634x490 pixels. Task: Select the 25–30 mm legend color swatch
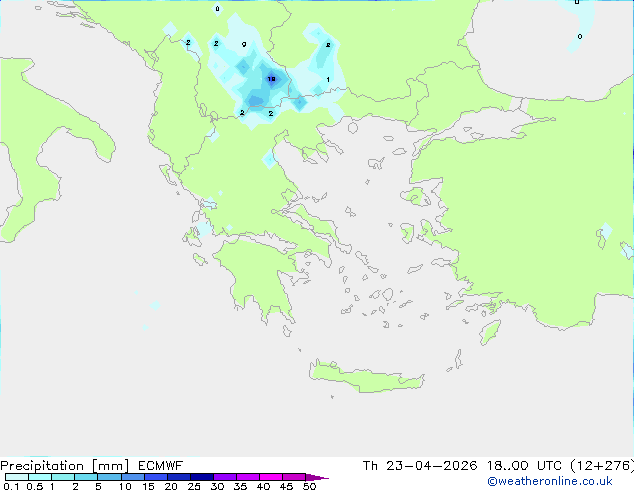[x=201, y=477]
